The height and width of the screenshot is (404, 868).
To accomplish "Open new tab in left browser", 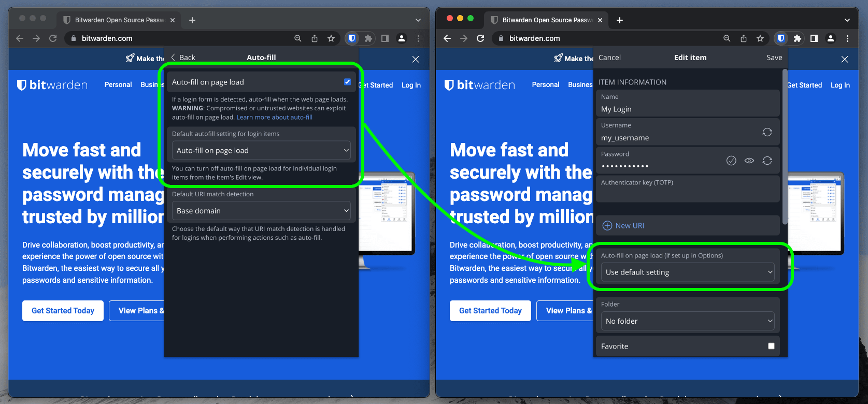I will coord(192,20).
